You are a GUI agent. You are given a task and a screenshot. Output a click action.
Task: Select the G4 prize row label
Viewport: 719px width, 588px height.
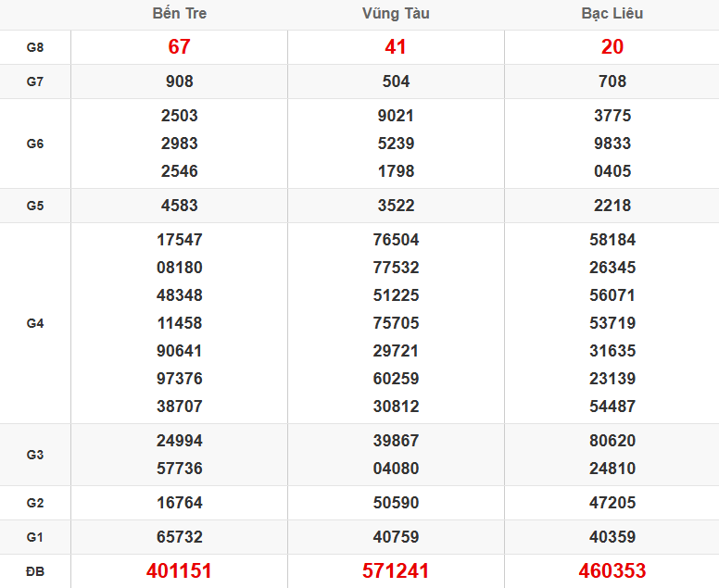point(35,323)
